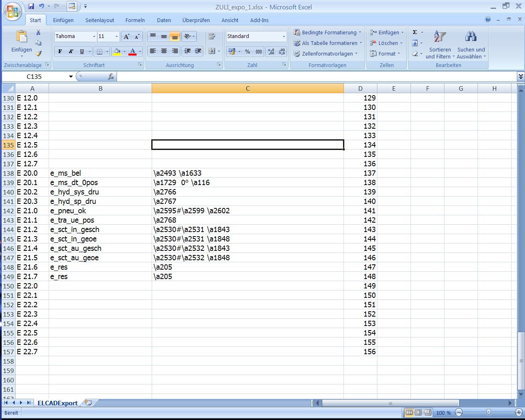The height and width of the screenshot is (420, 525).
Task: Increase font size with large A icon
Action: (126, 36)
